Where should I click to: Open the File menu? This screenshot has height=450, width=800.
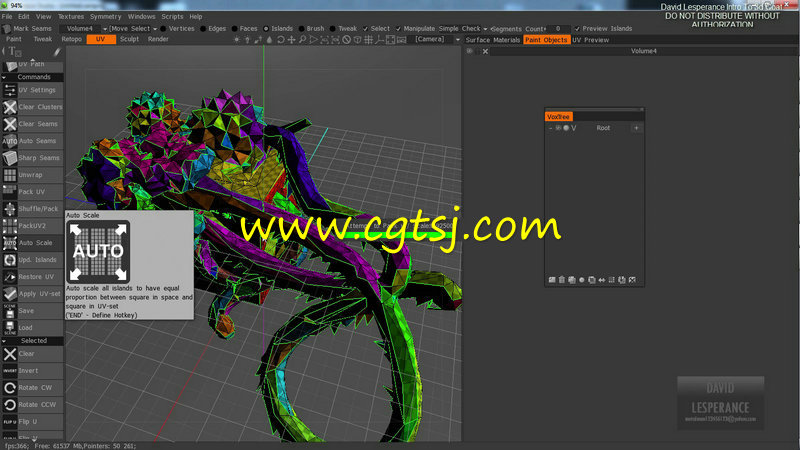[7, 16]
